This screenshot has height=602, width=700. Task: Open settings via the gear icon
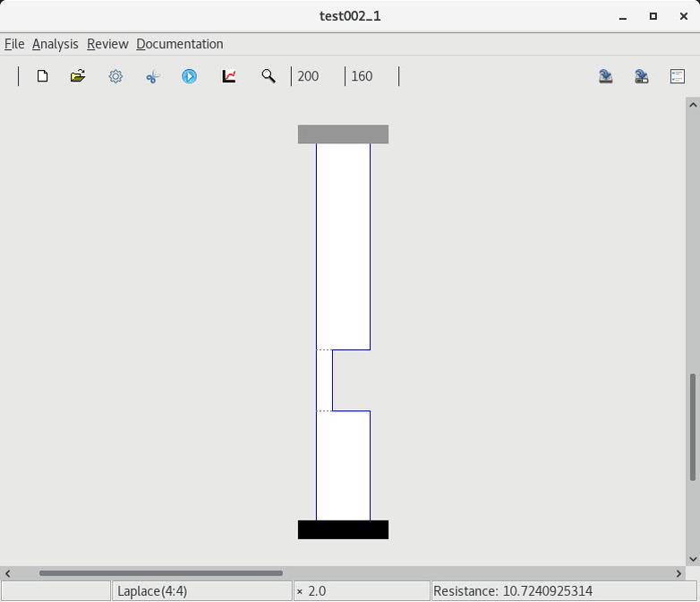pyautogui.click(x=115, y=76)
